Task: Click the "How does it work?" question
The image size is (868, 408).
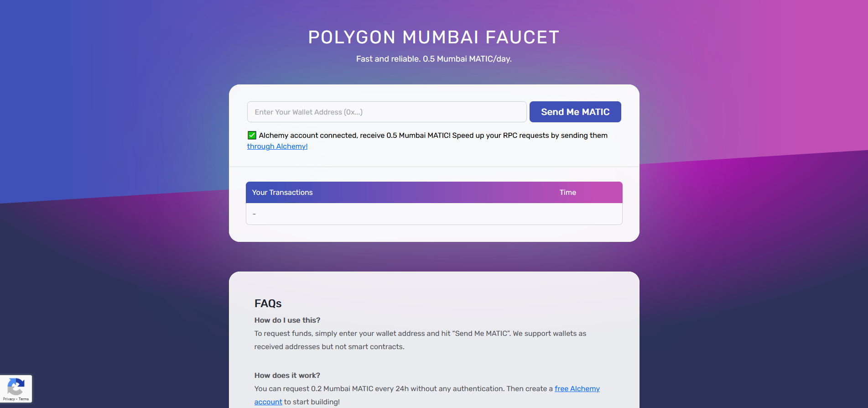Action: (287, 376)
